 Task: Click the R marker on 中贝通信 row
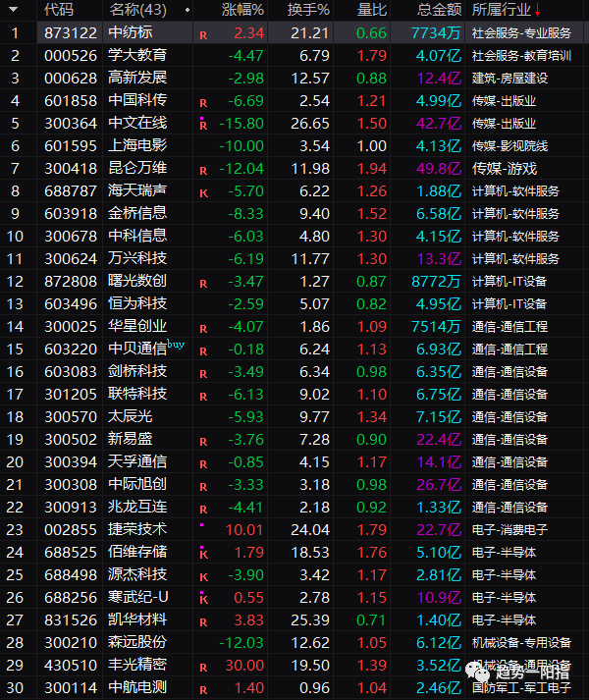(203, 351)
